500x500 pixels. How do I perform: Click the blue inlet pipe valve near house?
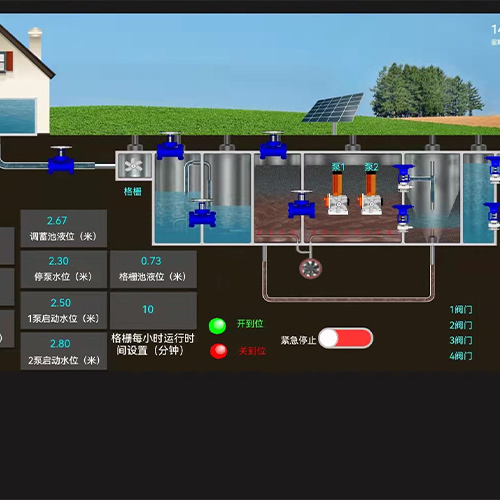61,160
